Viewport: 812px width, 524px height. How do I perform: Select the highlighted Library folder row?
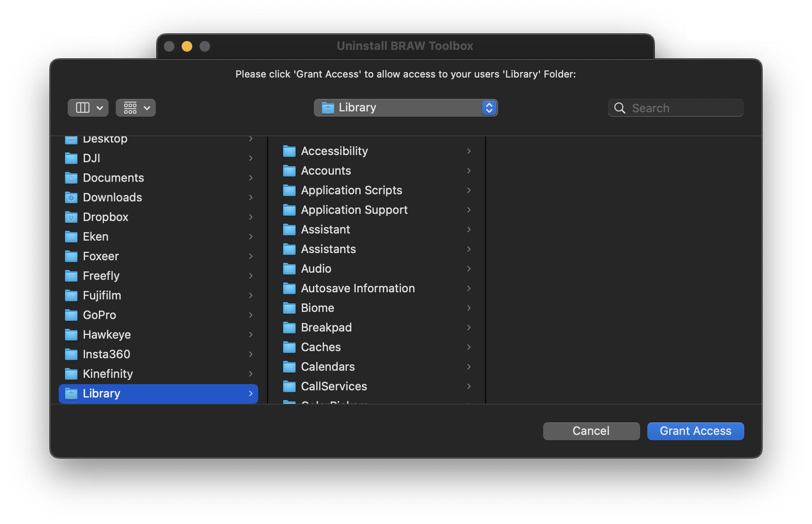point(158,393)
